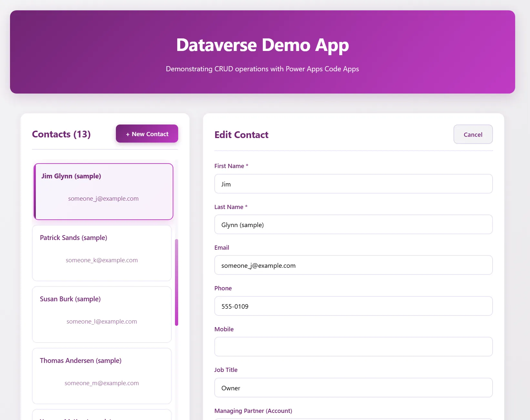Click into the Last Name field
This screenshot has height=420, width=530.
(x=353, y=225)
